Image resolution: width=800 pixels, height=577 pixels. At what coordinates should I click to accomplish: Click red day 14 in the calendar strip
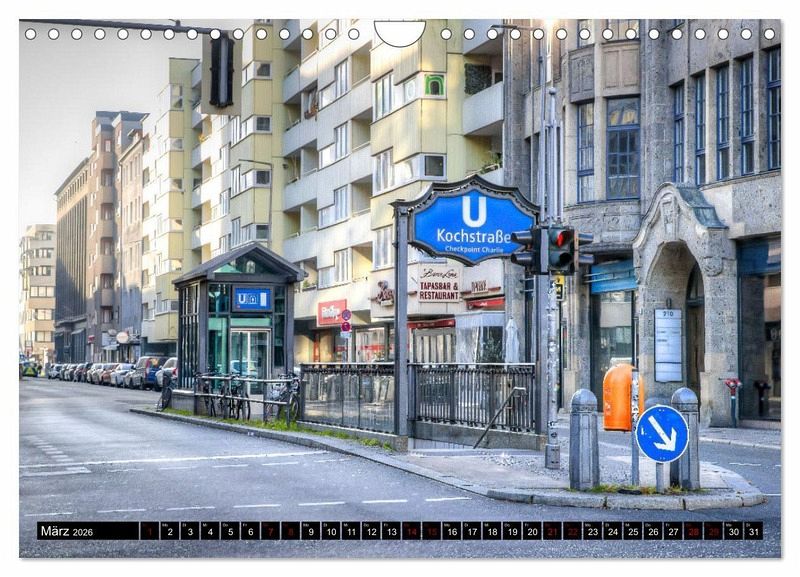point(412,531)
